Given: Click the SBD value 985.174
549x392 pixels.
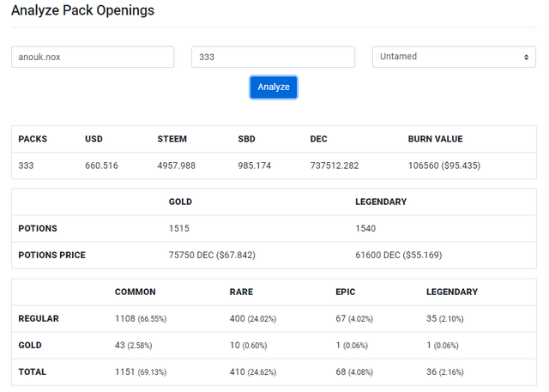Looking at the screenshot, I should pyautogui.click(x=255, y=166).
